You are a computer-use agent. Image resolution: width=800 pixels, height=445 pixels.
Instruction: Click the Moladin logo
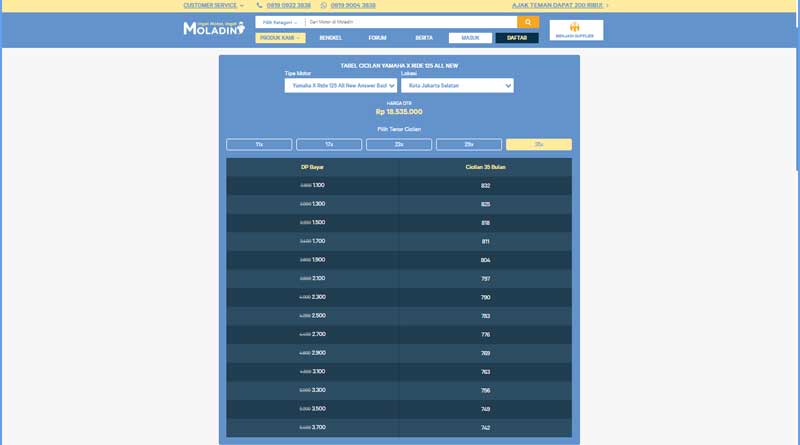tap(213, 28)
